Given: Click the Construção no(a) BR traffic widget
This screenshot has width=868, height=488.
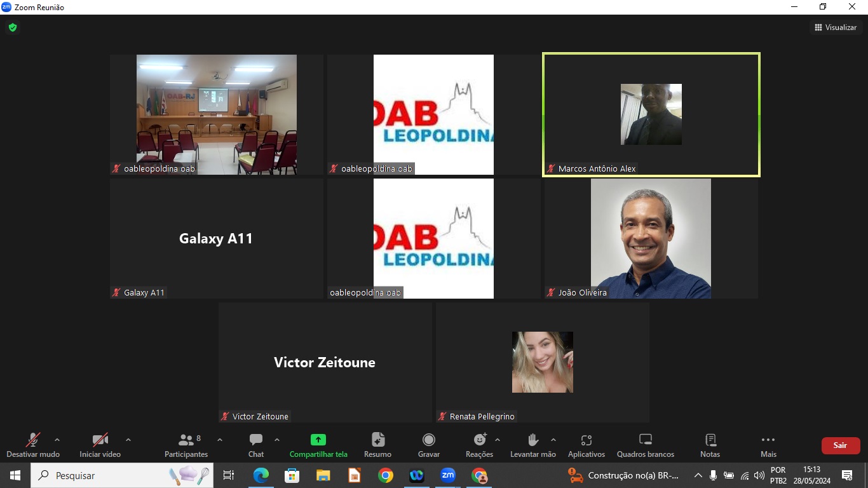Looking at the screenshot, I should (624, 475).
